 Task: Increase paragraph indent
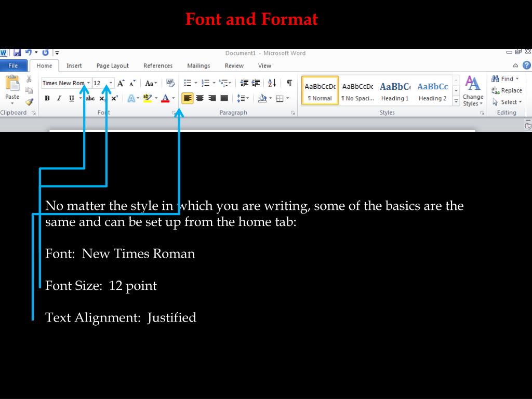256,83
